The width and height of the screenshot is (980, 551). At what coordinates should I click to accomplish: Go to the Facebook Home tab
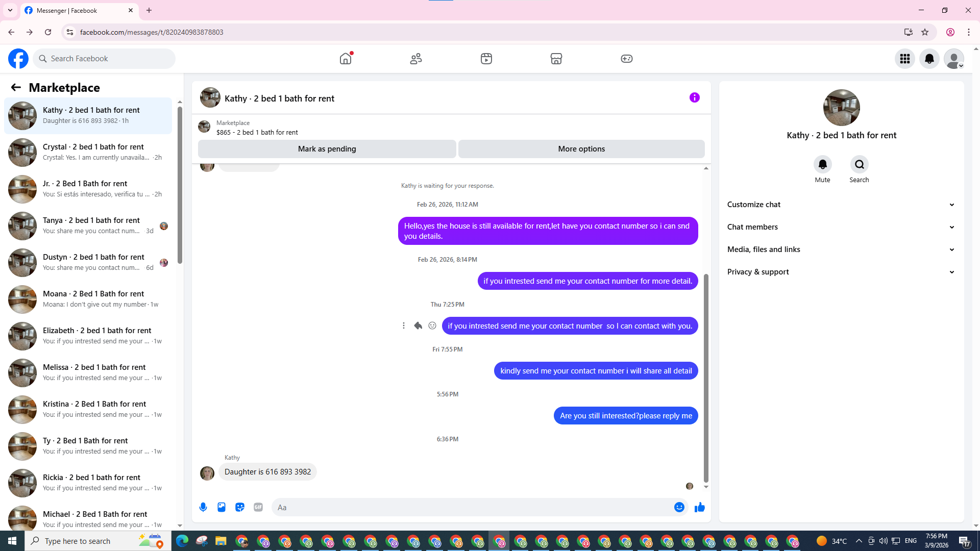pyautogui.click(x=346, y=59)
